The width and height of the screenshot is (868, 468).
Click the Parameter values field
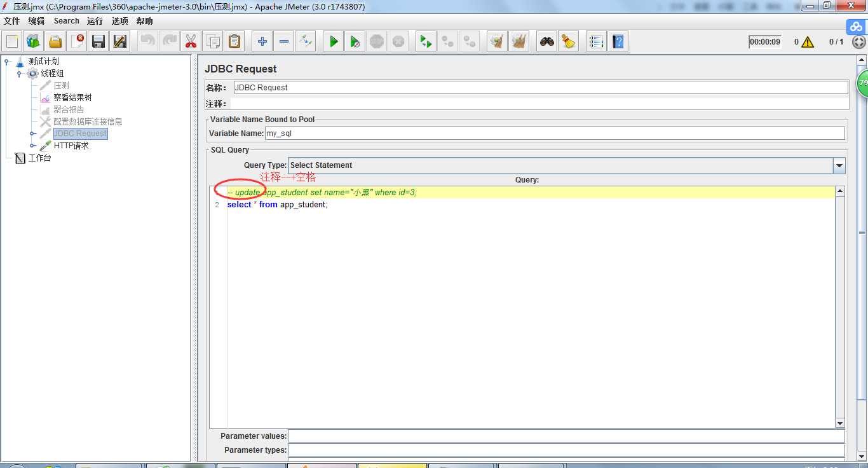coord(566,436)
